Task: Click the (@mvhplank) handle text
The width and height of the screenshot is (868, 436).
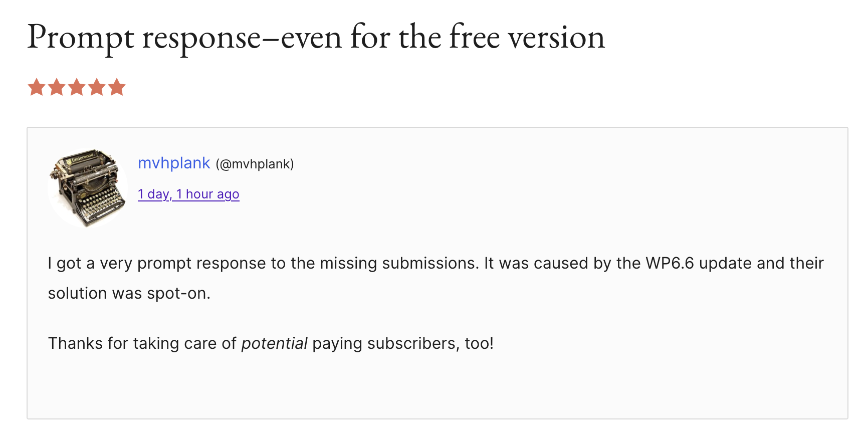Action: point(255,164)
